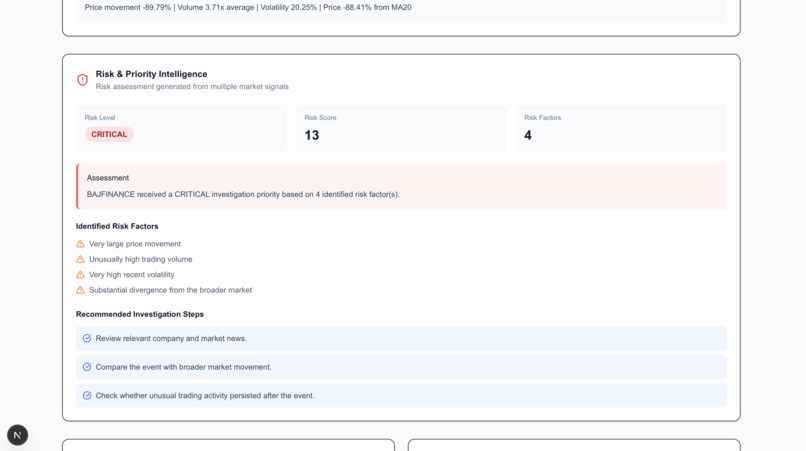
Task: Click the Identified Risk Factors heading
Action: coord(117,226)
